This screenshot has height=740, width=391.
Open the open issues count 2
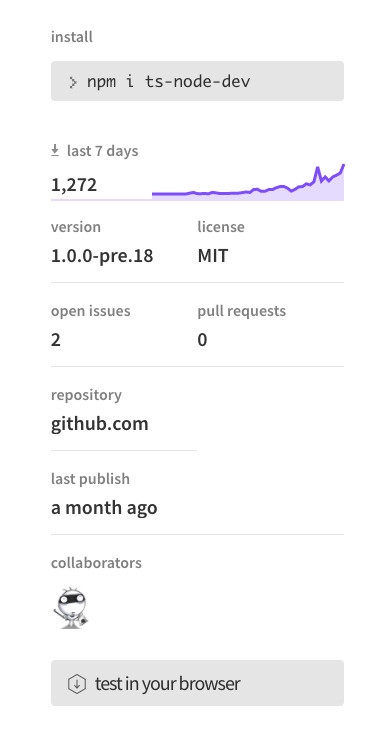click(x=56, y=340)
